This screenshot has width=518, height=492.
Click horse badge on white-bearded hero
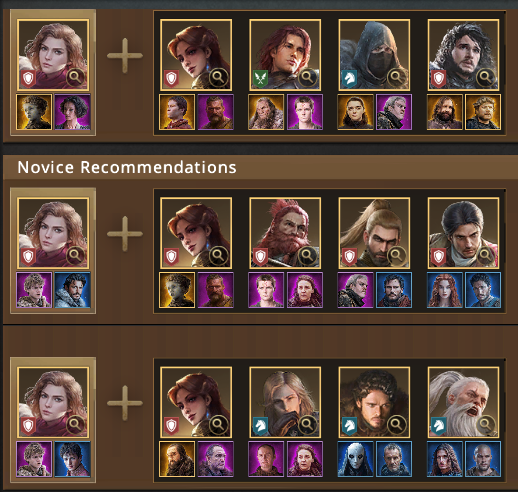tap(439, 426)
